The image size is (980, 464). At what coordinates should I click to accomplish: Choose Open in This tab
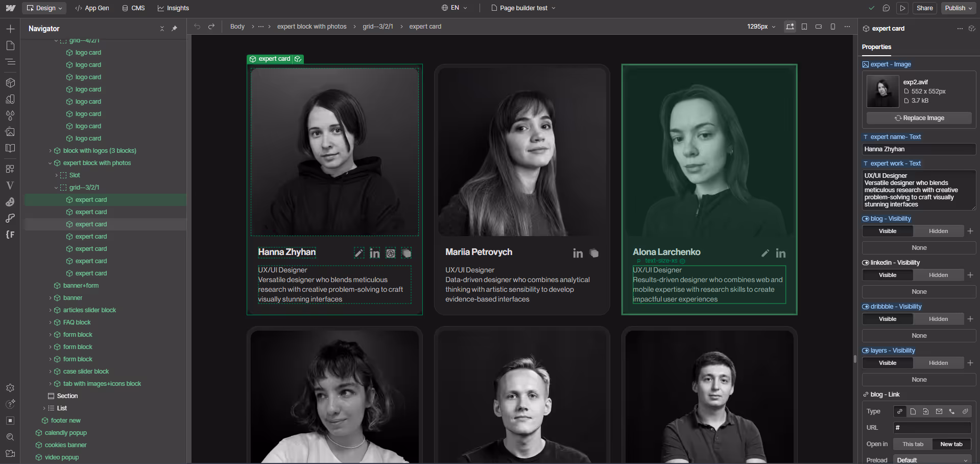coord(913,444)
